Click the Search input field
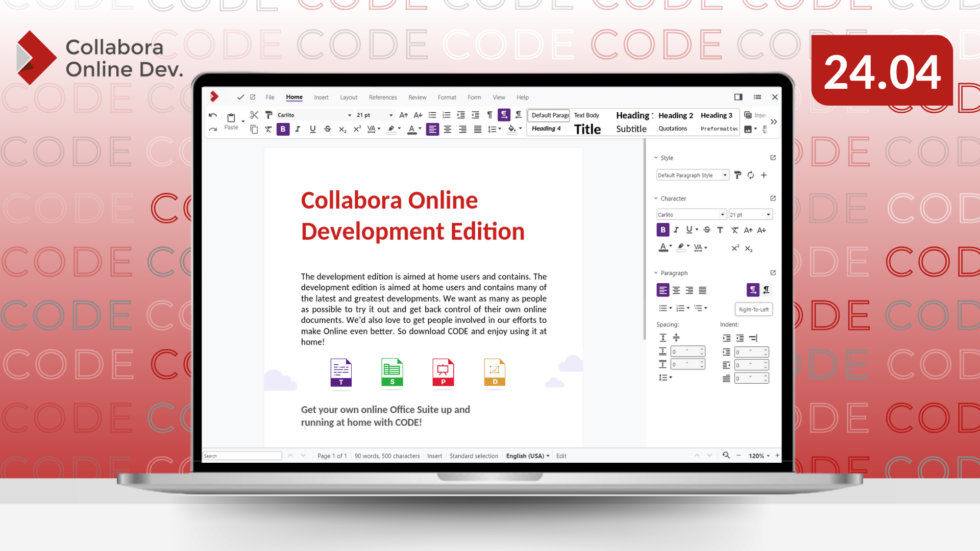This screenshot has width=980, height=551. (x=242, y=456)
